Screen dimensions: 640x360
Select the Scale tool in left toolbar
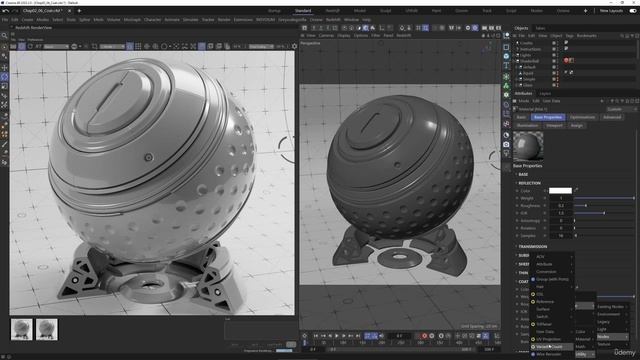[4, 86]
